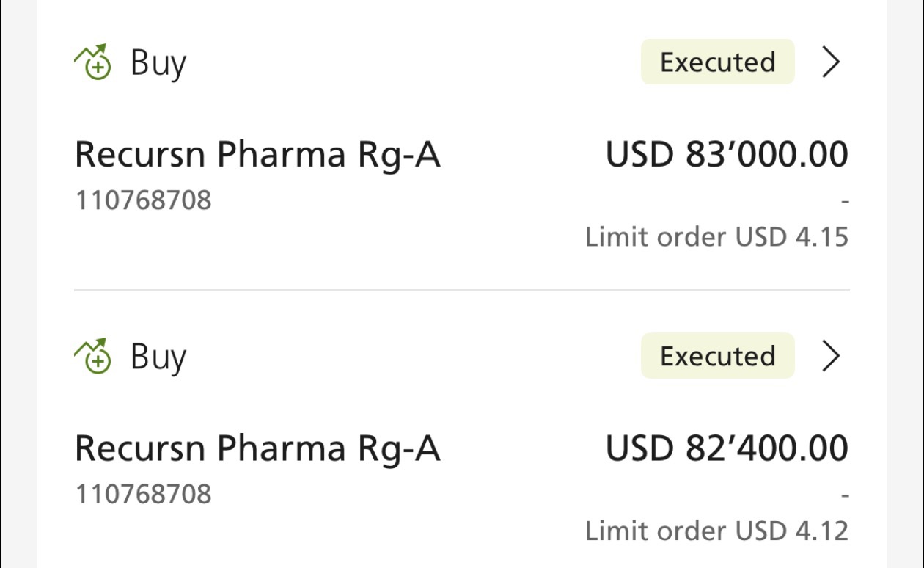Viewport: 924px width, 568px height.
Task: Tap the dash under USD 83'000.00
Action: point(845,200)
